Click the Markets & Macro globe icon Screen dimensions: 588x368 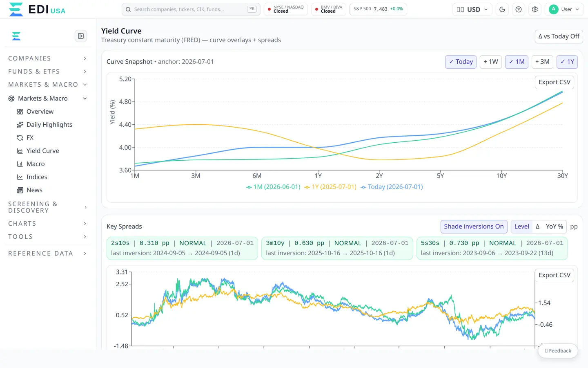[11, 99]
